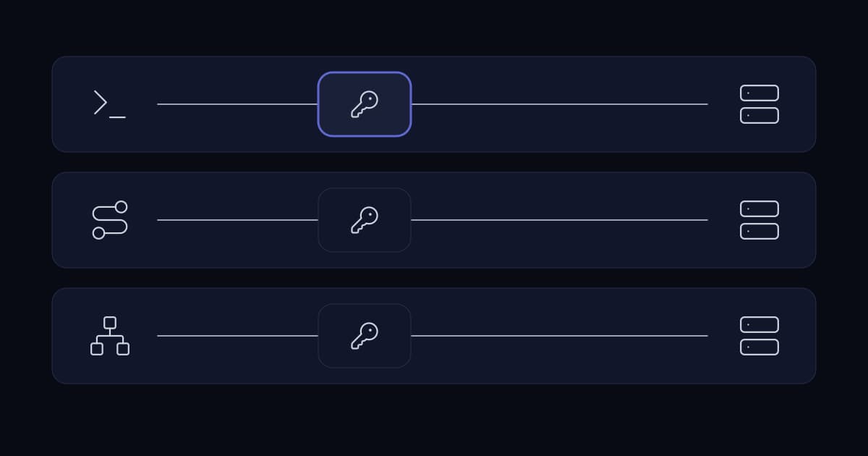Select the highlighted key tile with blue border
The width and height of the screenshot is (868, 456).
365,104
